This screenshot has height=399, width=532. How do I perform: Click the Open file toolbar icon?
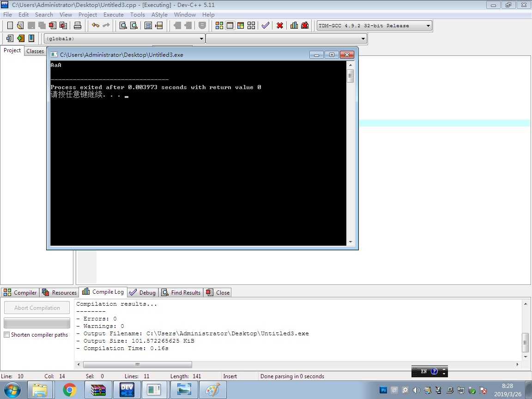(20, 25)
